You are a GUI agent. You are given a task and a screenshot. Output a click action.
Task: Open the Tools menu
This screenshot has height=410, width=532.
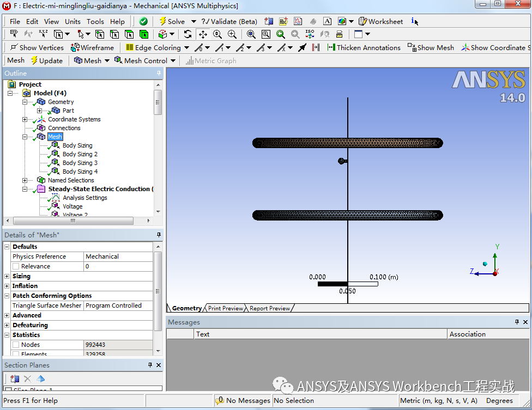coord(95,21)
